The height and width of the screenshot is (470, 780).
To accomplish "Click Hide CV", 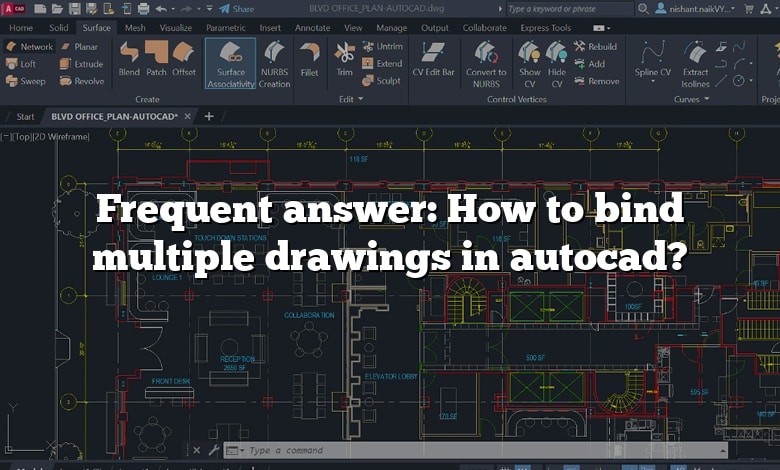I will pos(557,64).
